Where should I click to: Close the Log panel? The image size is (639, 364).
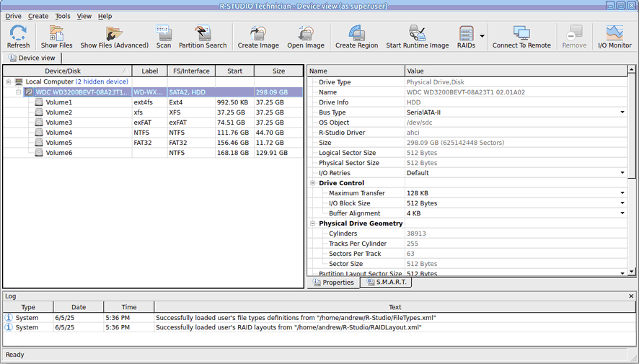point(632,296)
